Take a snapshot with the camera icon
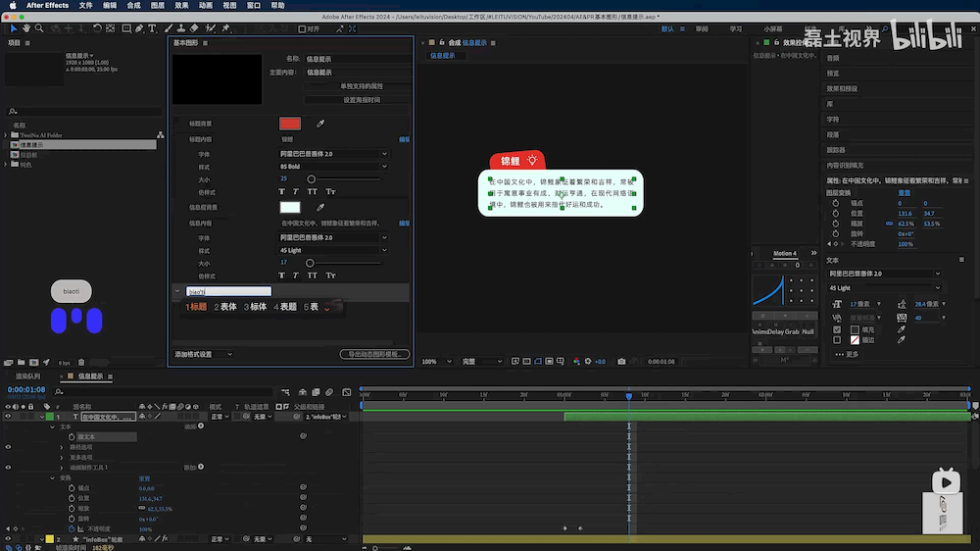This screenshot has height=551, width=980. coord(621,362)
